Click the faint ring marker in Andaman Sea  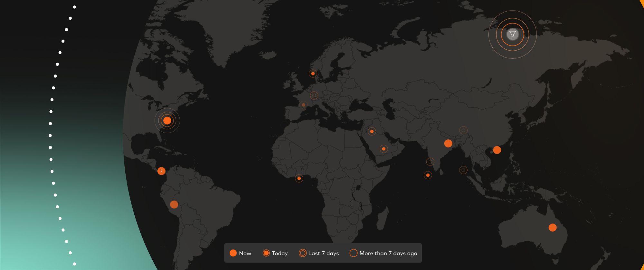[463, 170]
